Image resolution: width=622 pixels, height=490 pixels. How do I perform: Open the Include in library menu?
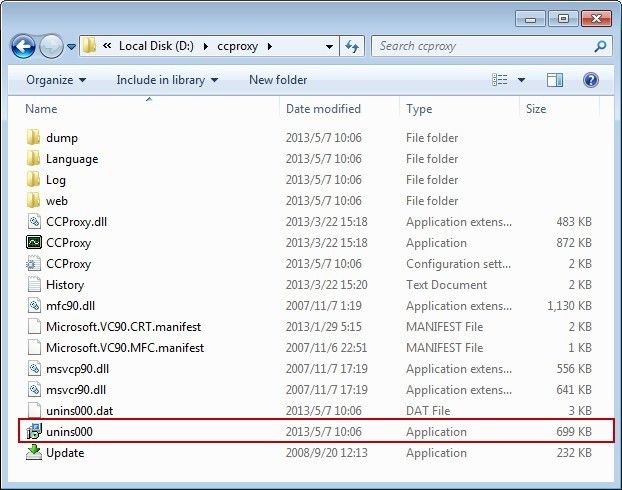pos(167,80)
